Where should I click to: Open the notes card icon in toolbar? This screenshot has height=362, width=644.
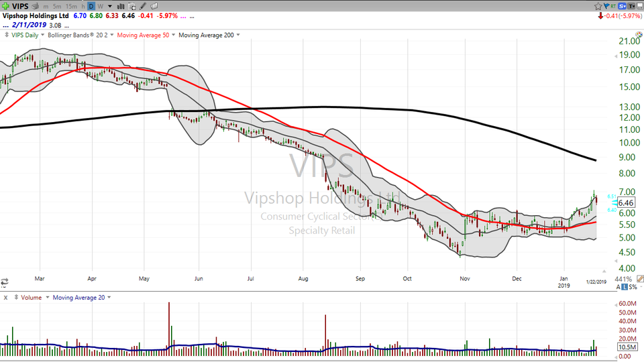click(154, 6)
